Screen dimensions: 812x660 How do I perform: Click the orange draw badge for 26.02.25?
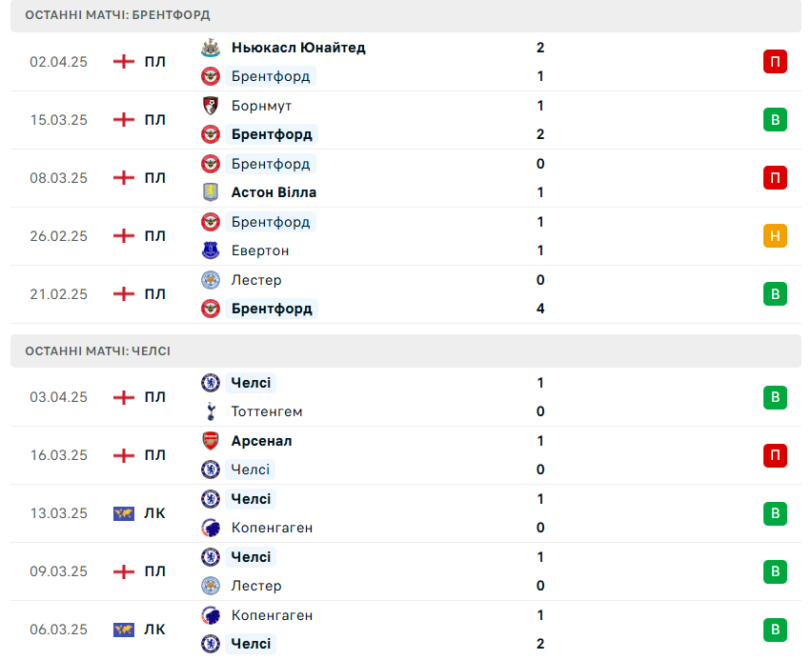775,236
